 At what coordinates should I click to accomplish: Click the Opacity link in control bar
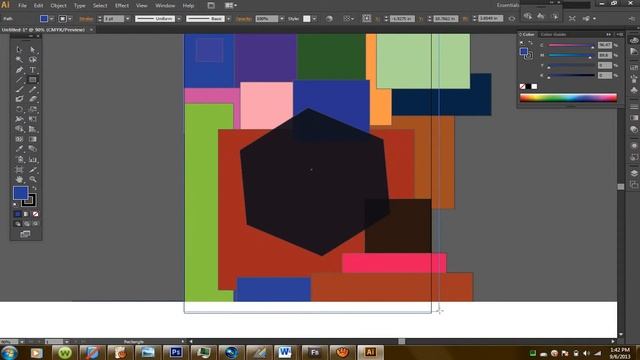pos(244,19)
